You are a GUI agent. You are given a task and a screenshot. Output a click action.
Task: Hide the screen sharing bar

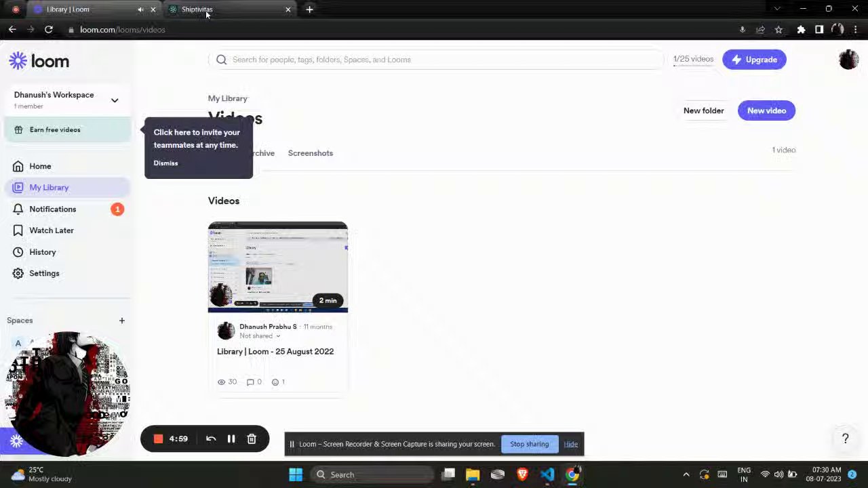[x=570, y=445]
